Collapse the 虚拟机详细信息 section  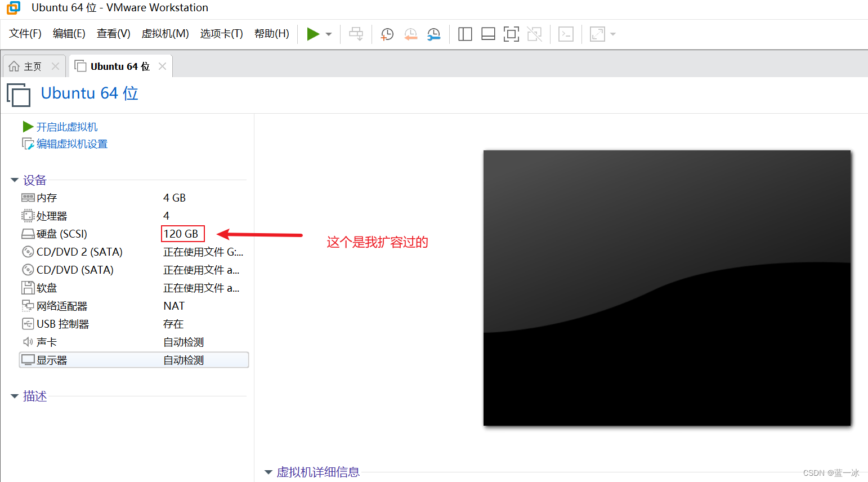pyautogui.click(x=269, y=472)
